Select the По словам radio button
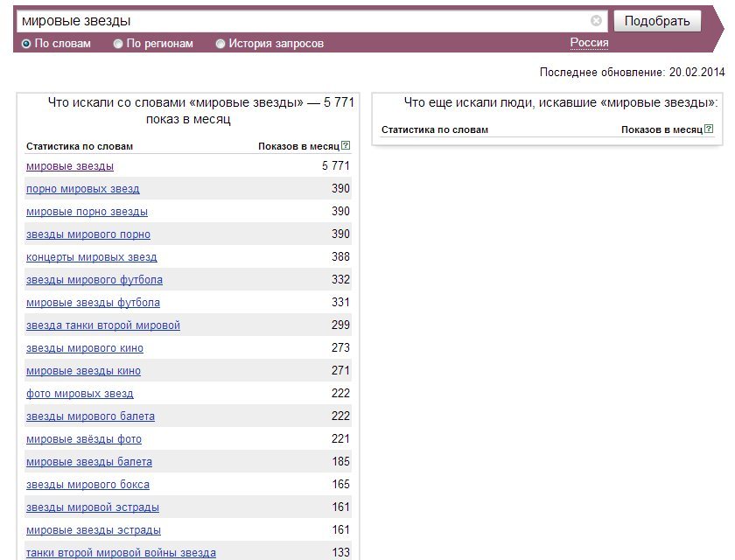Screen dimensions: 735x560 [x=26, y=44]
